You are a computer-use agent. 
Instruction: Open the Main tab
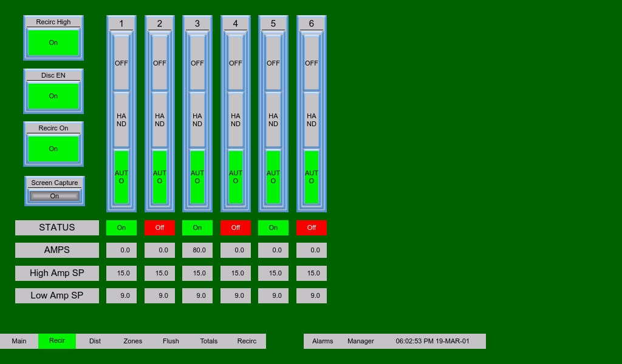pyautogui.click(x=19, y=341)
